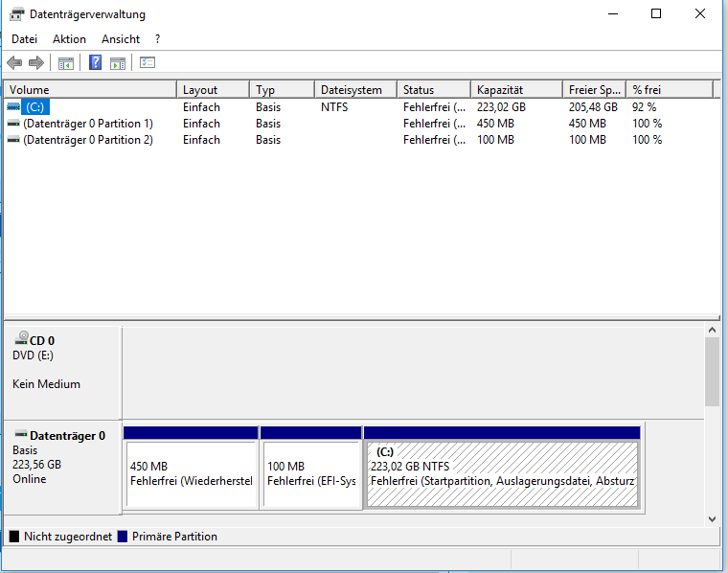Screen dimensions: 728x573
Task: Click the settings checklist toolbar icon
Action: click(x=148, y=62)
